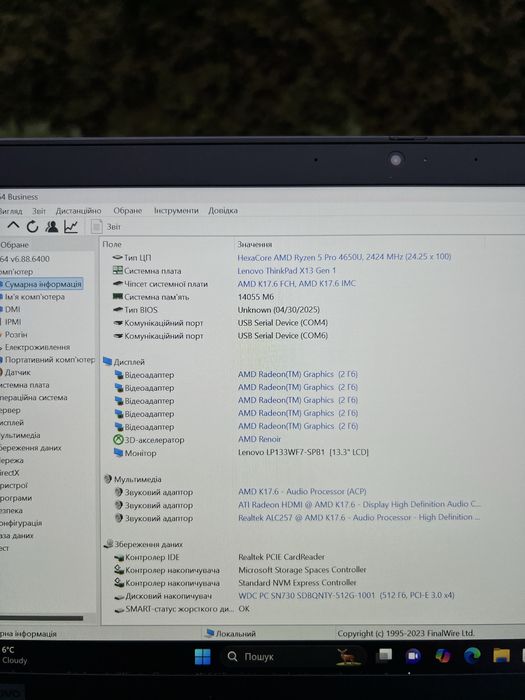Open Lenovo ThinkPad X13 Gen 1 link

(287, 271)
